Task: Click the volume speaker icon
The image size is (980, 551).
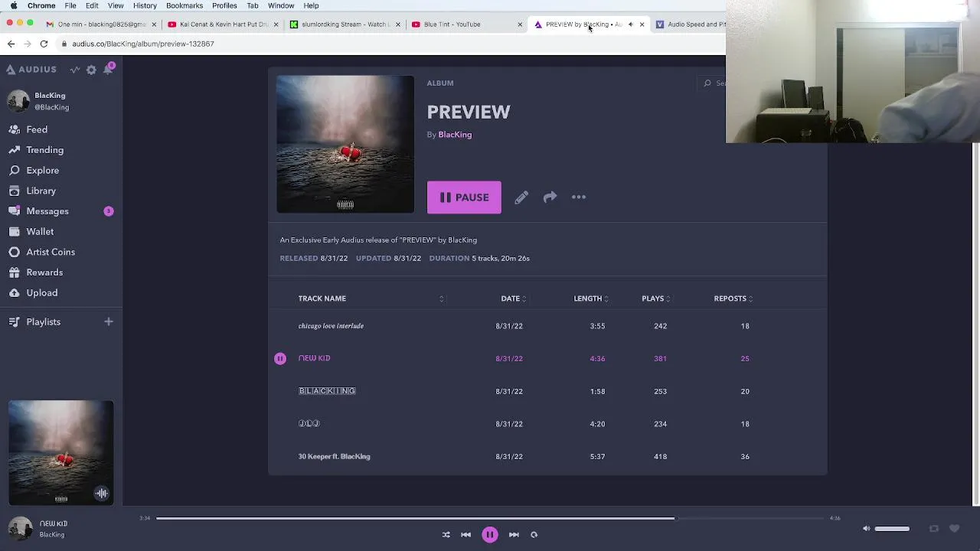Action: point(866,529)
